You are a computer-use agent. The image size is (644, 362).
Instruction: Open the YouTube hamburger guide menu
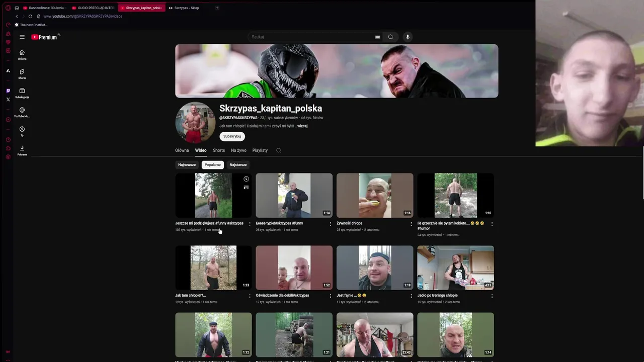[x=22, y=37]
